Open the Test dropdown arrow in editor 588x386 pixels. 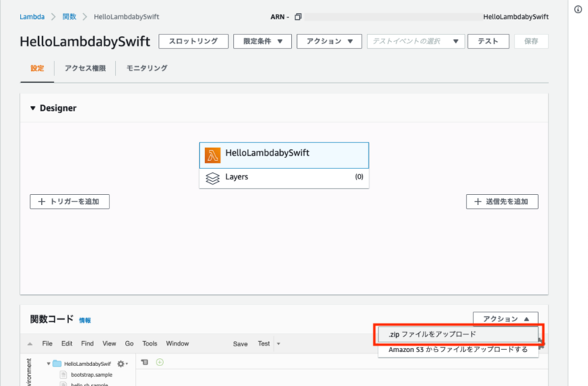pos(279,343)
